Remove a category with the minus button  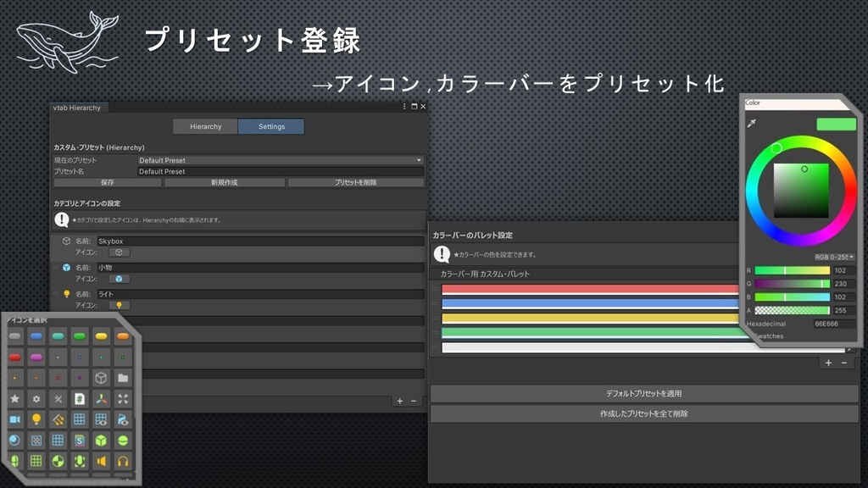pyautogui.click(x=414, y=401)
